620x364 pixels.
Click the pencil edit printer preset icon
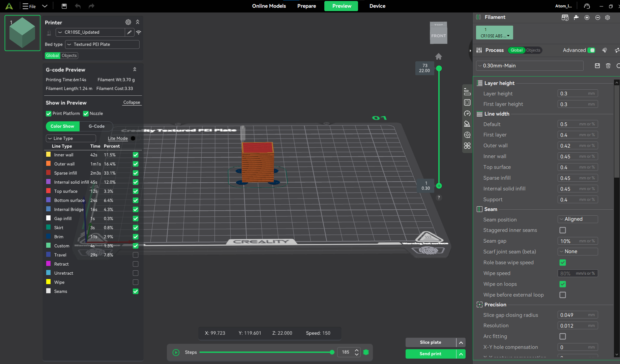tap(129, 32)
